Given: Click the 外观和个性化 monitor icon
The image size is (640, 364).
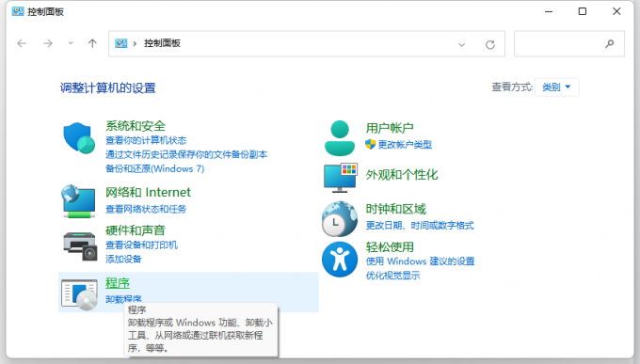Looking at the screenshot, I should (341, 178).
